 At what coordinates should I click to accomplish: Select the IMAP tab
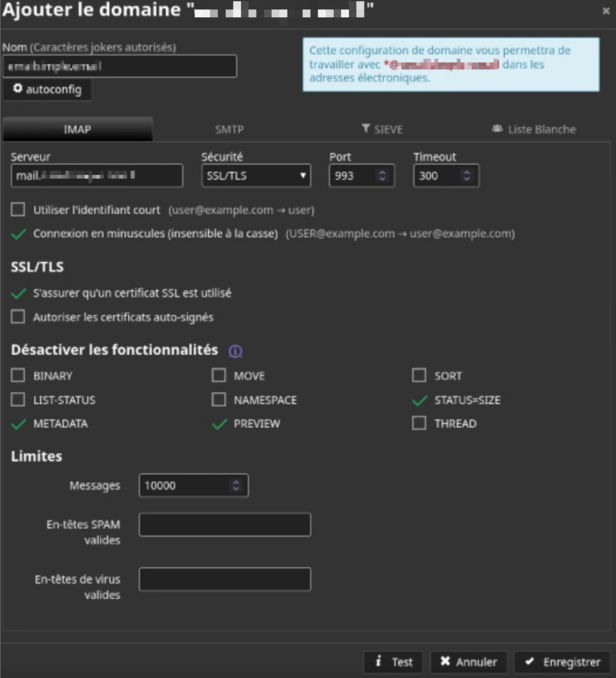pyautogui.click(x=77, y=129)
